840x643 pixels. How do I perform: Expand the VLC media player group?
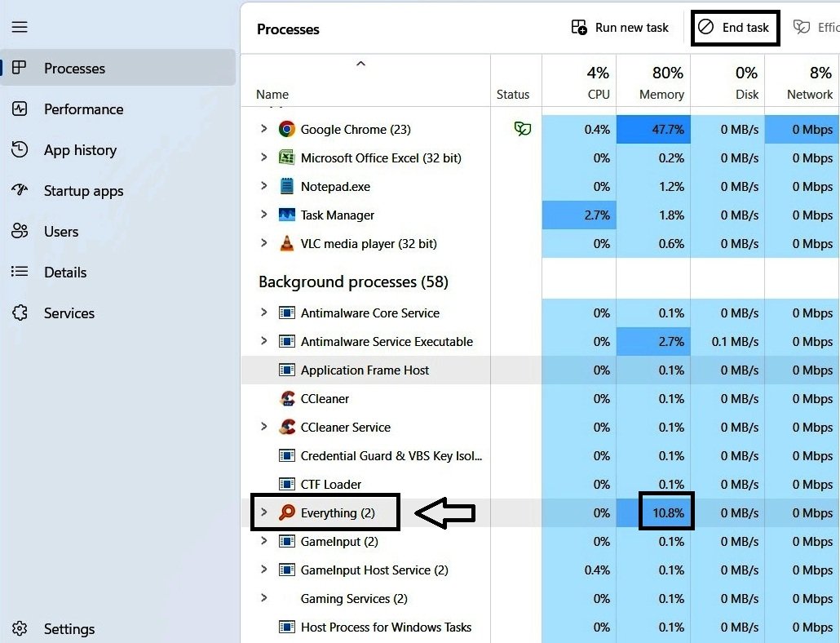click(x=263, y=242)
